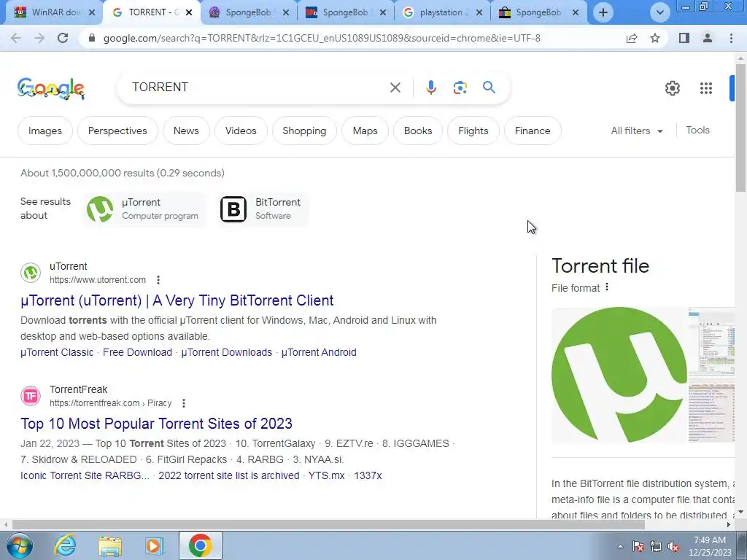Go back with the browser back arrow
Screen dimensions: 747x560
click(x=16, y=38)
